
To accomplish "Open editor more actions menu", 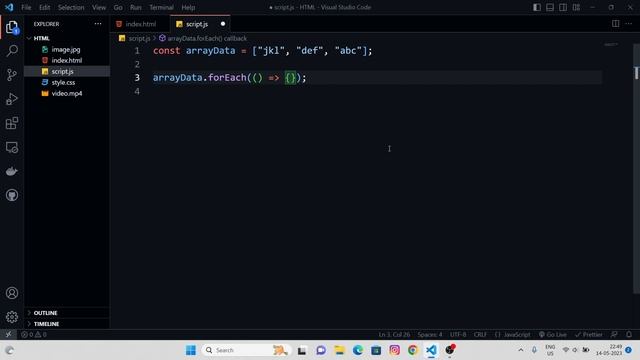I will tap(629, 24).
